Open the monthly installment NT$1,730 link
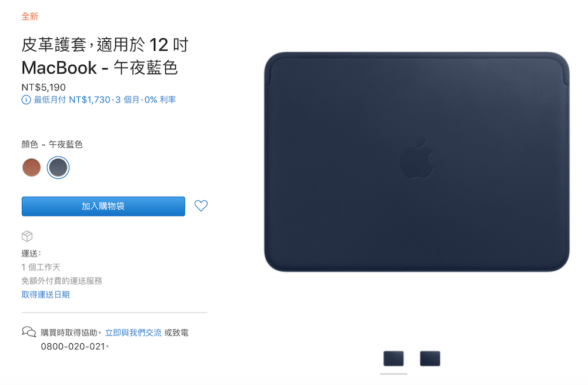588x385 pixels. 105,100
